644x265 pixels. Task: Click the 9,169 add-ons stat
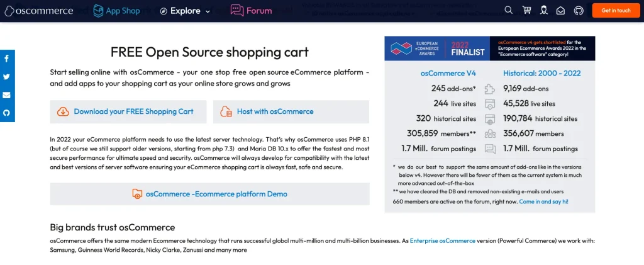pos(526,88)
